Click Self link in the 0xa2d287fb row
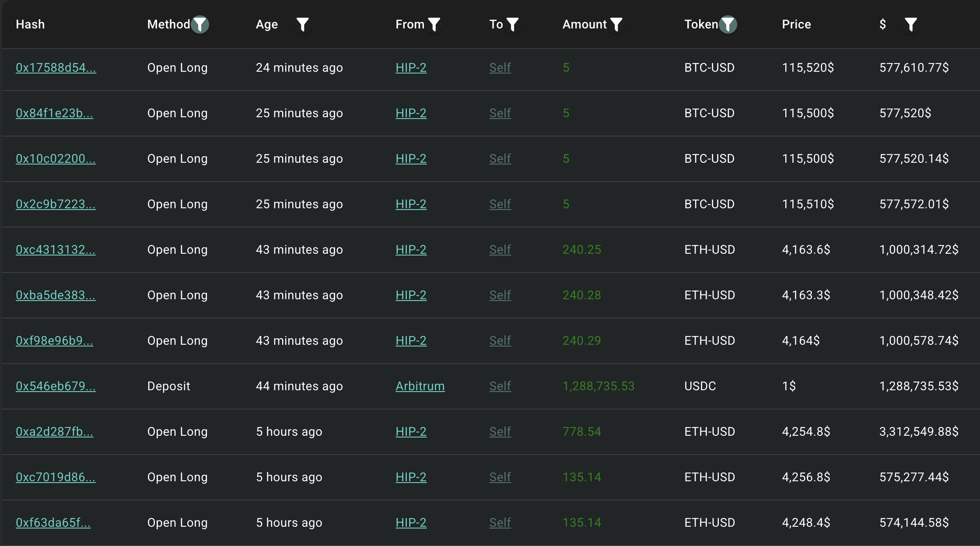The height and width of the screenshot is (546, 980). click(x=500, y=431)
